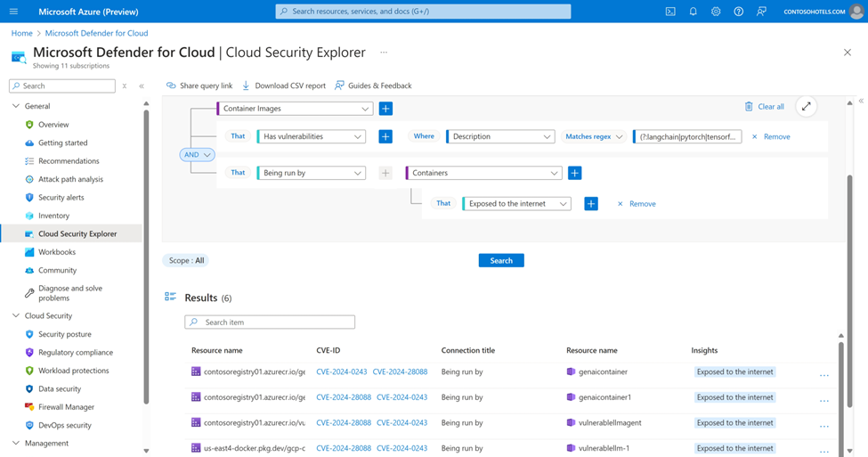This screenshot has height=457, width=868.
Task: Click the Scope : All pill
Action: 186,260
